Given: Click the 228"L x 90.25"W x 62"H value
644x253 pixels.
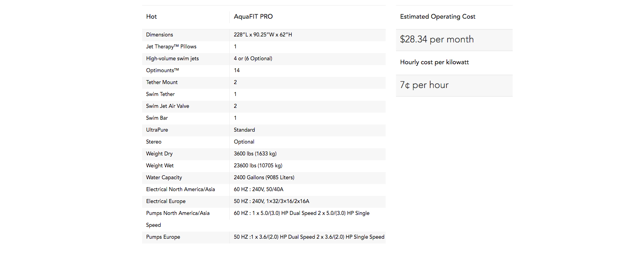Looking at the screenshot, I should pyautogui.click(x=263, y=35).
